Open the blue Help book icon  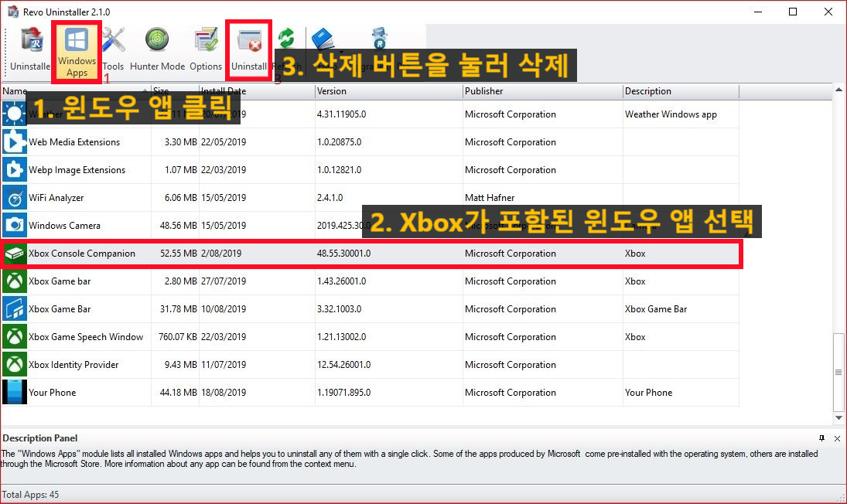323,39
